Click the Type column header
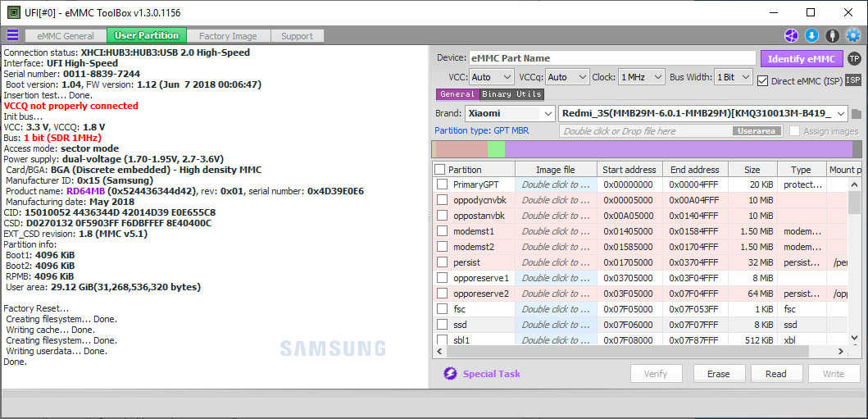 click(801, 170)
